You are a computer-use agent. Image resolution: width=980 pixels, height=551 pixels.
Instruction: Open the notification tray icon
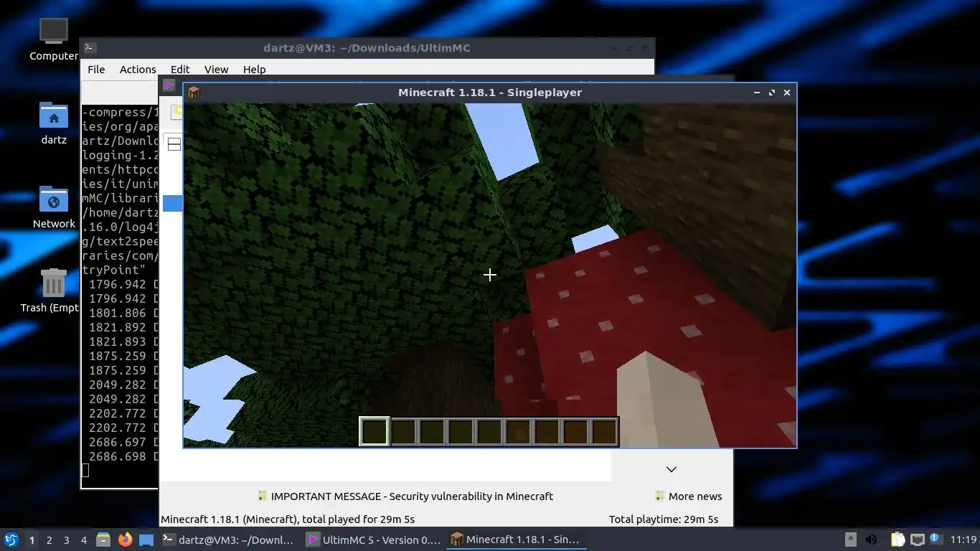[936, 540]
